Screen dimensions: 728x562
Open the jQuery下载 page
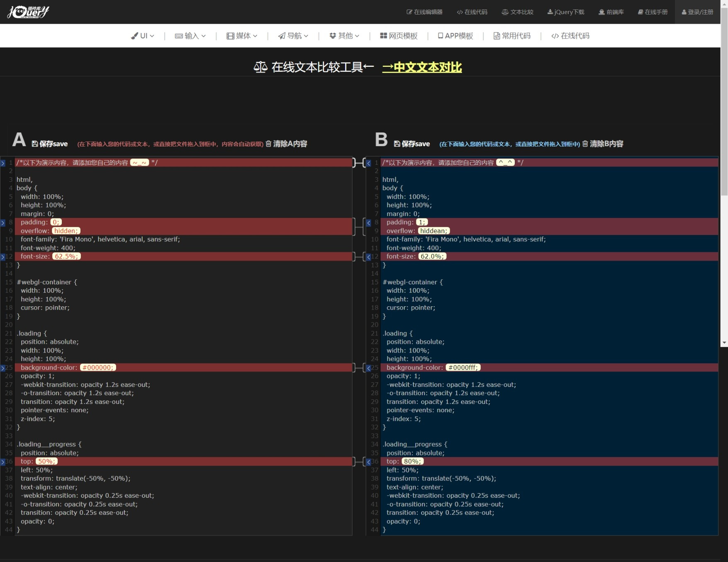pyautogui.click(x=565, y=12)
